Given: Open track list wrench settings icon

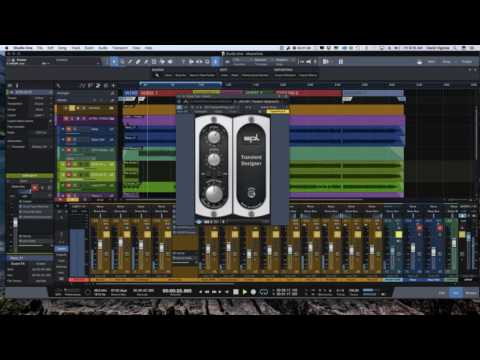Looking at the screenshot, I should (x=59, y=86).
